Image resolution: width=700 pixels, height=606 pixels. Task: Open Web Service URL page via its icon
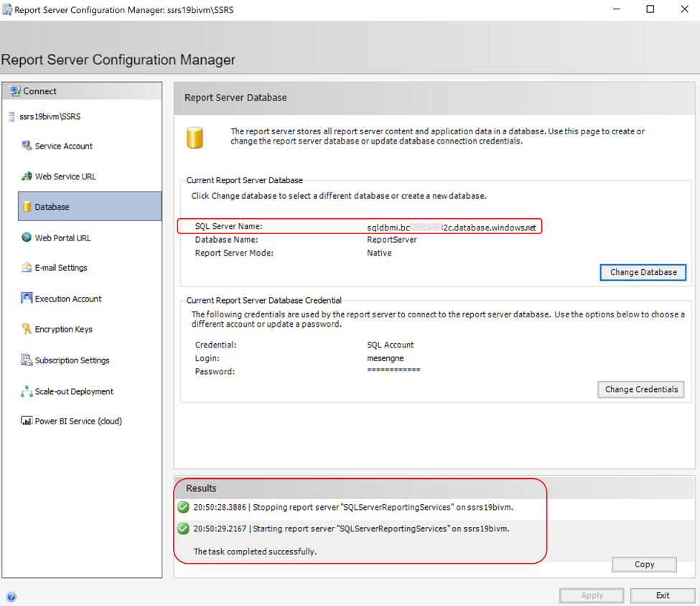pos(27,176)
